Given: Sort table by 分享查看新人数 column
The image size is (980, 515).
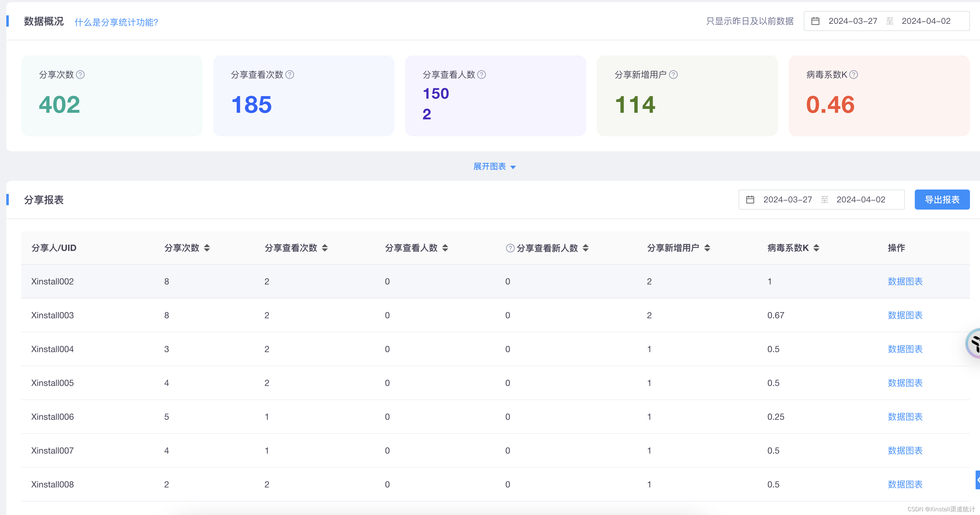Looking at the screenshot, I should [x=586, y=248].
